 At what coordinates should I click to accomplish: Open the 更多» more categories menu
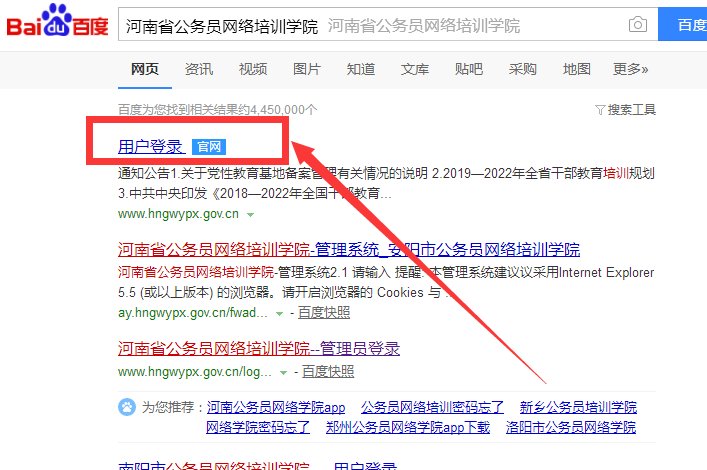click(630, 69)
